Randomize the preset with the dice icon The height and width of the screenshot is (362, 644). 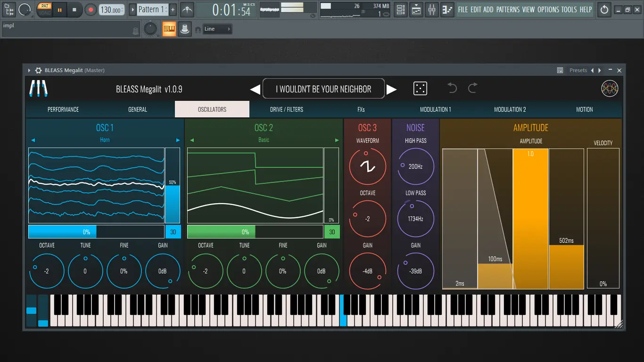click(420, 89)
